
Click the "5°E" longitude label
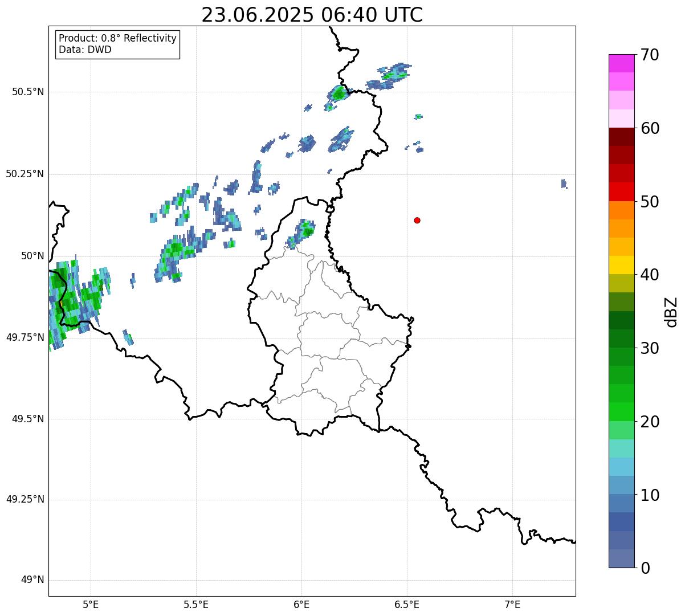point(91,605)
